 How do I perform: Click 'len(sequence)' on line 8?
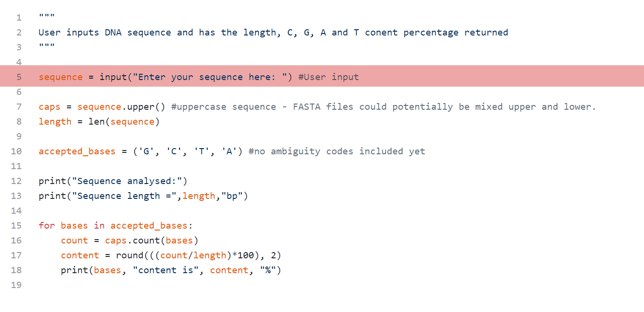[x=124, y=122]
